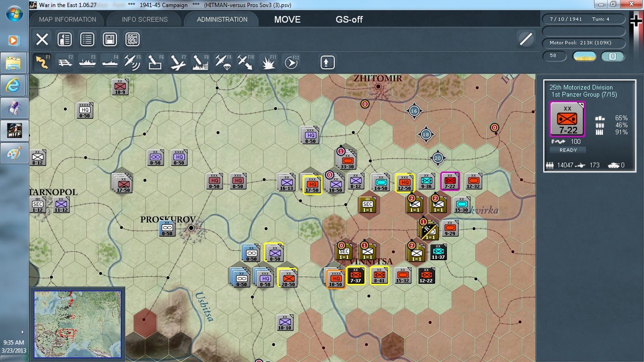The height and width of the screenshot is (362, 644).
Task: Select the 9-36 cyan unit counter
Action: click(x=427, y=181)
